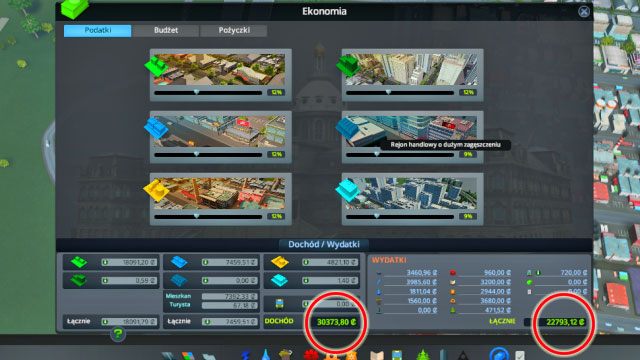Click the 3200,00 expense value
This screenshot has height=360, width=640.
[x=496, y=282]
